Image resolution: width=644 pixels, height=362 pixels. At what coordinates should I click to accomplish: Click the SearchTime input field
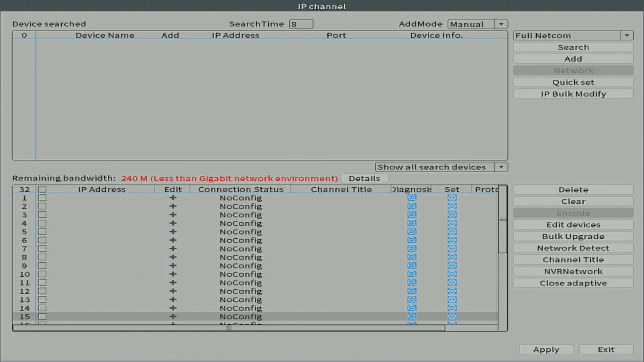tap(301, 24)
